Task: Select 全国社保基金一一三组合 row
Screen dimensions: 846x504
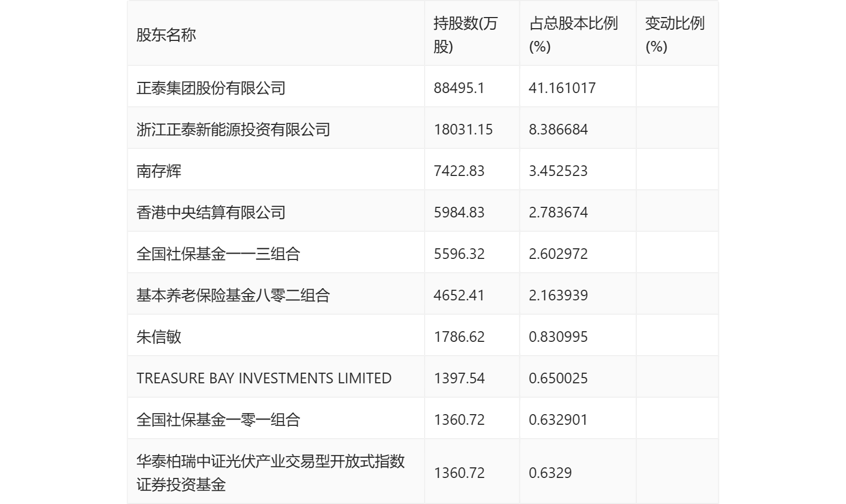Action: coord(218,254)
